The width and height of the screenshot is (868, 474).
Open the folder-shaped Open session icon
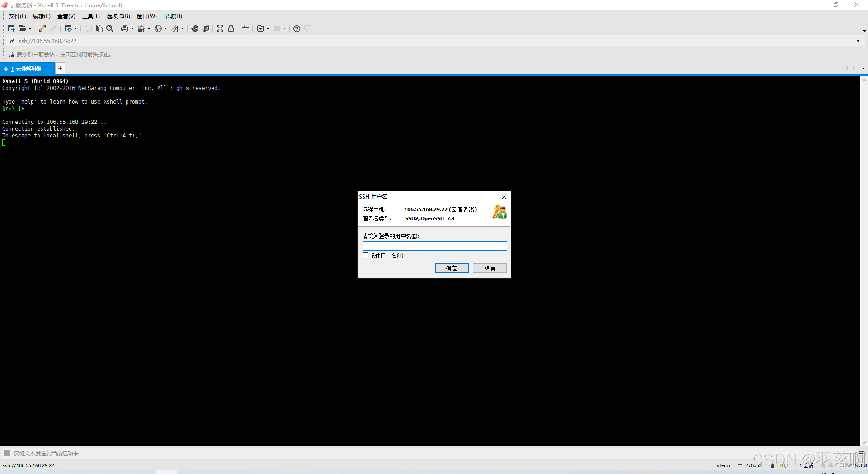(22, 28)
